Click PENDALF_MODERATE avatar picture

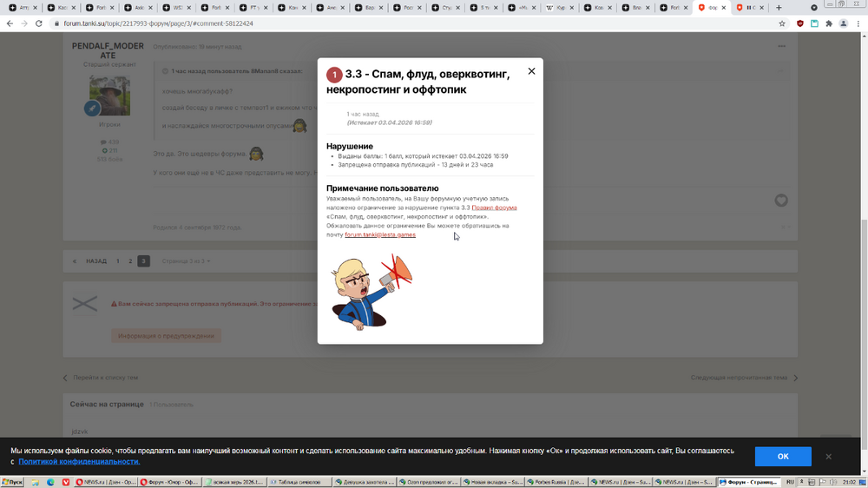[109, 96]
